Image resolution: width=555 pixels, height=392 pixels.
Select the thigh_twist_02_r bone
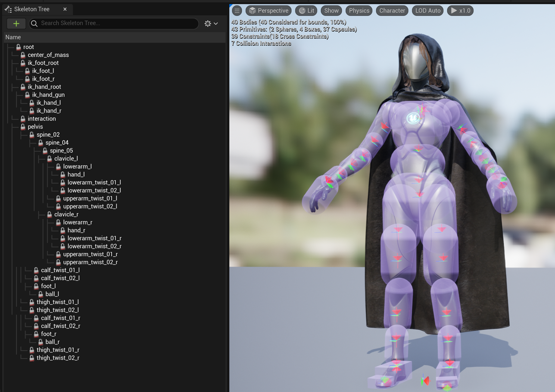click(58, 358)
